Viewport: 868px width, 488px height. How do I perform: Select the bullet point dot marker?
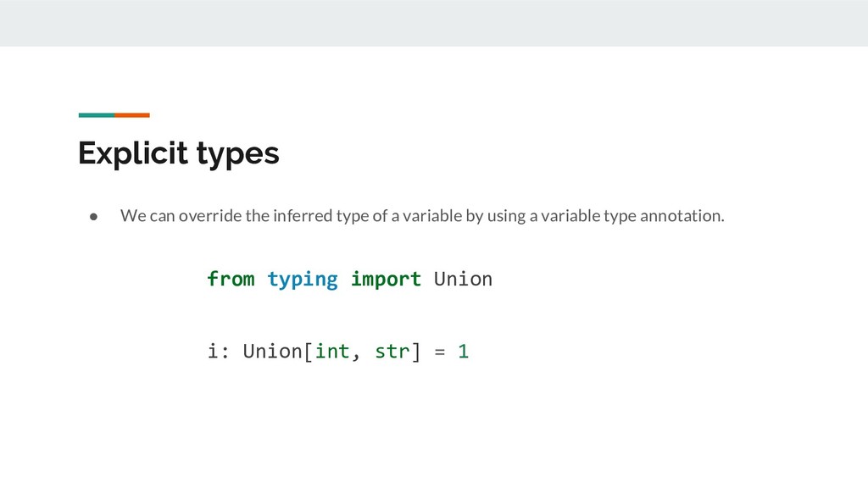(x=95, y=216)
